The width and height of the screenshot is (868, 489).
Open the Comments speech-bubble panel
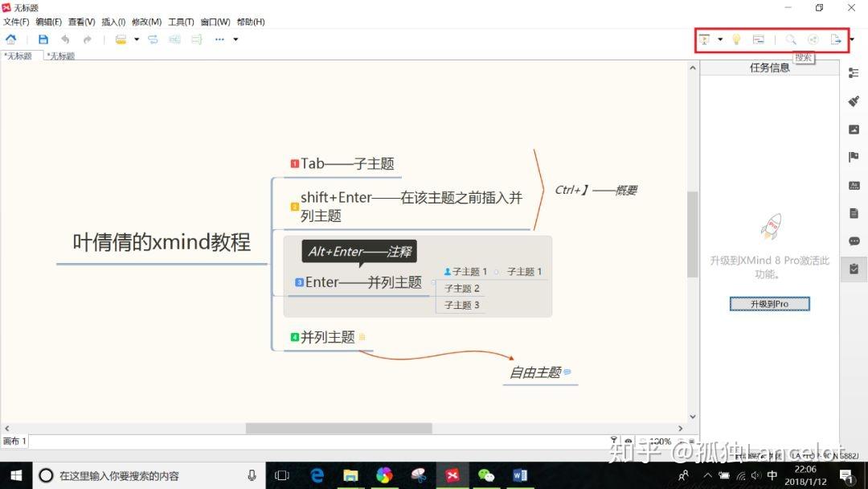[x=854, y=241]
